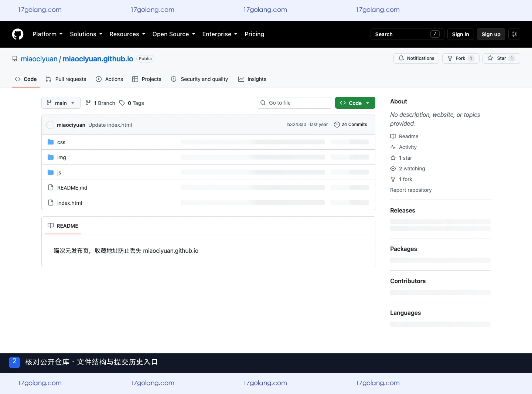Click the eye icon beside 2 watching
The height and width of the screenshot is (394, 532).
pyautogui.click(x=393, y=169)
